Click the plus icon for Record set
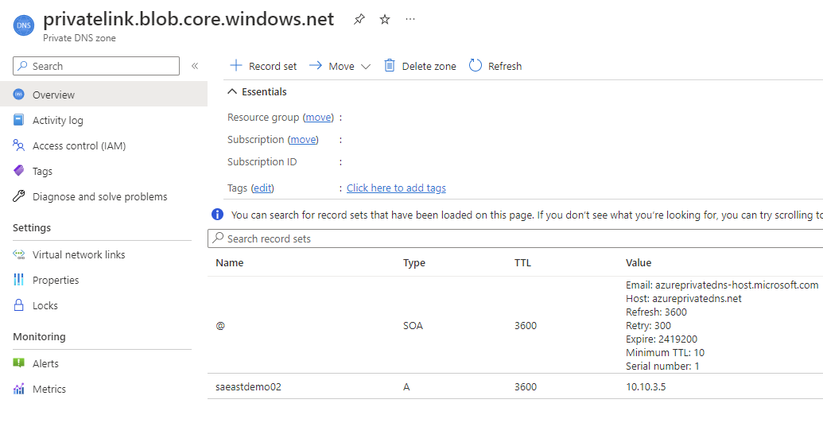This screenshot has height=434, width=823. pyautogui.click(x=236, y=66)
